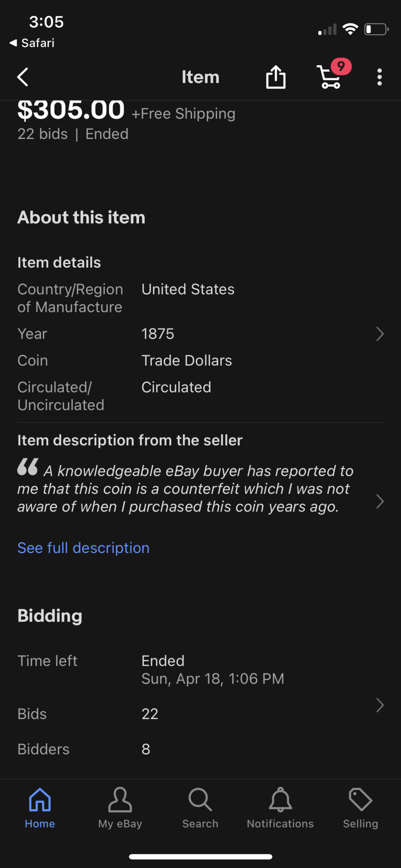Tap the seller's counterfeit description quote
Viewport: 401px width, 868px height.
[x=185, y=489]
